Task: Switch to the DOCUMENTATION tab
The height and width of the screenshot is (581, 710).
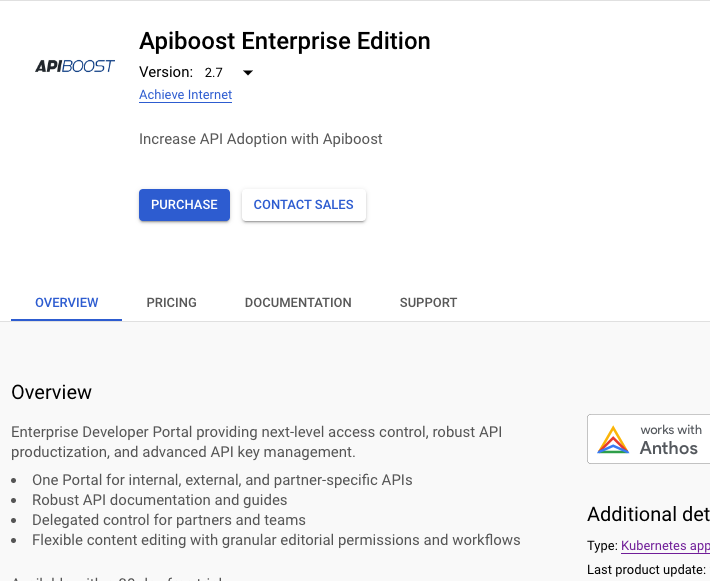Action: (x=298, y=303)
